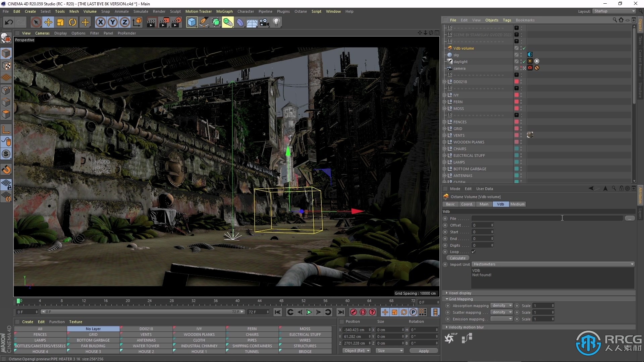Click the Render View clapperboard icon
Viewport: 644px width, 362px height.
tap(152, 22)
